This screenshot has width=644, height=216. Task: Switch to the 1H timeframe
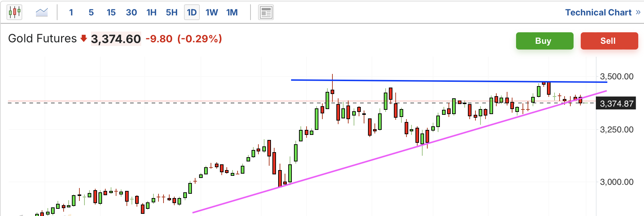tap(151, 13)
